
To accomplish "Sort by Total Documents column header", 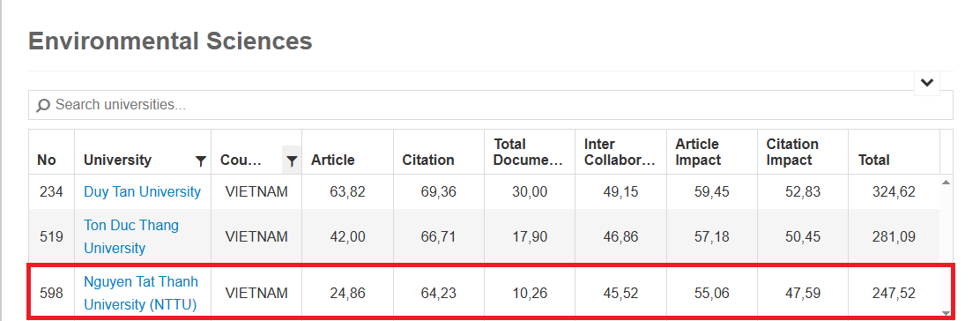I will click(528, 152).
